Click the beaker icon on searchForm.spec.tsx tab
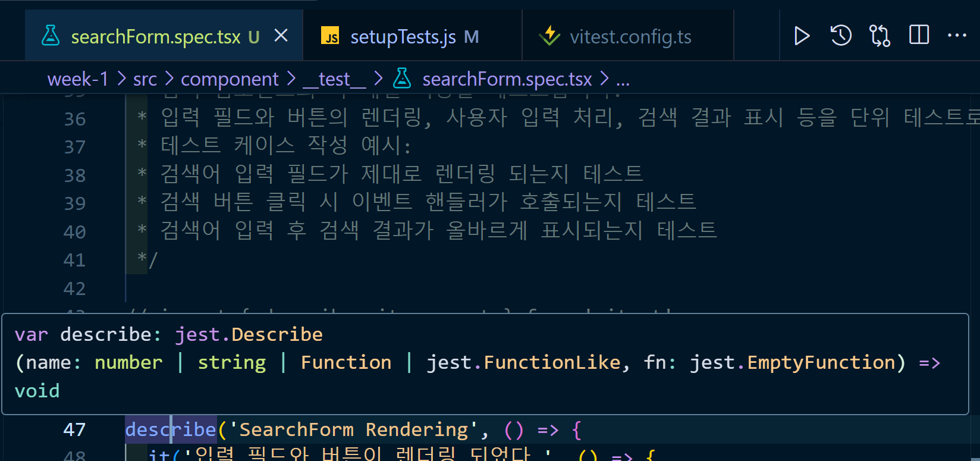Image resolution: width=980 pixels, height=461 pixels. pos(51,36)
